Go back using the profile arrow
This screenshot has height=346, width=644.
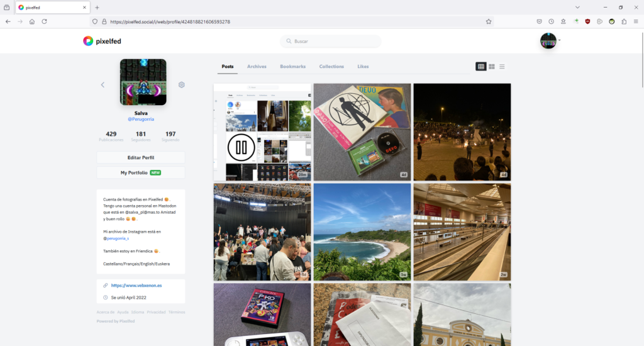pos(103,85)
